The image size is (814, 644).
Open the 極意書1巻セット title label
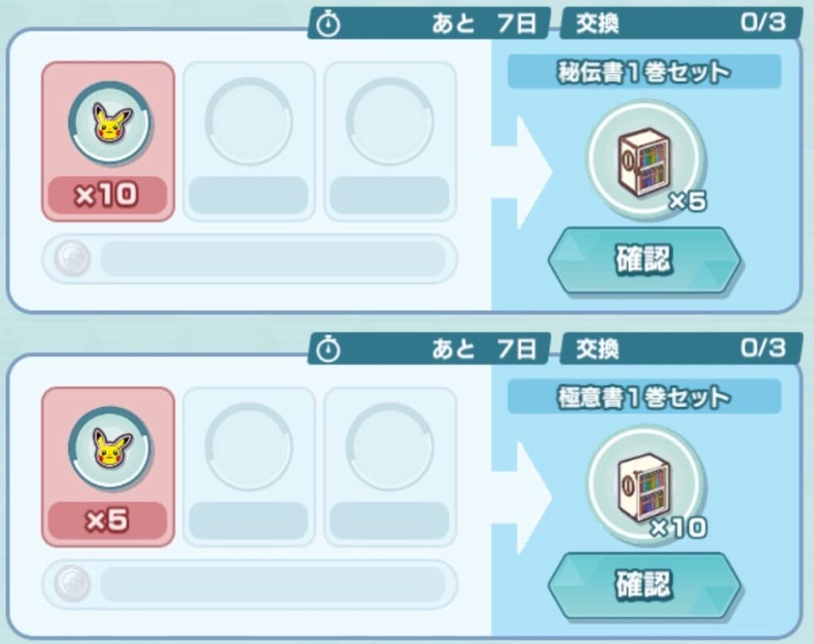tap(644, 397)
